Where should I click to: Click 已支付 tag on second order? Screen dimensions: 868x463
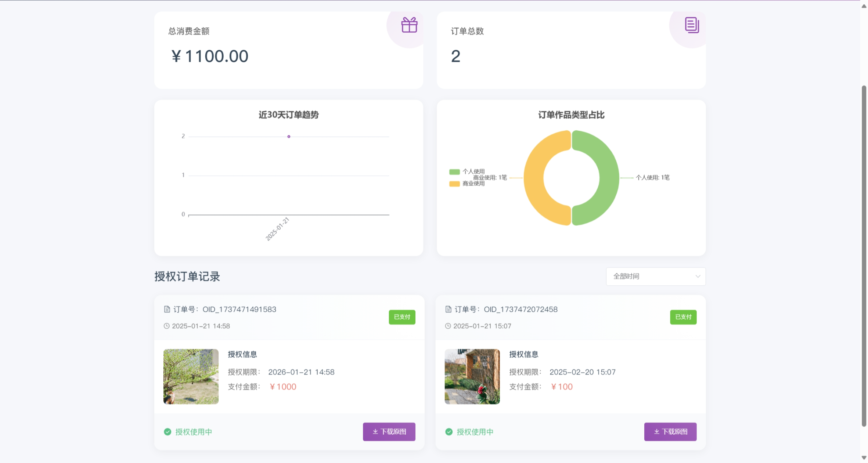(683, 317)
